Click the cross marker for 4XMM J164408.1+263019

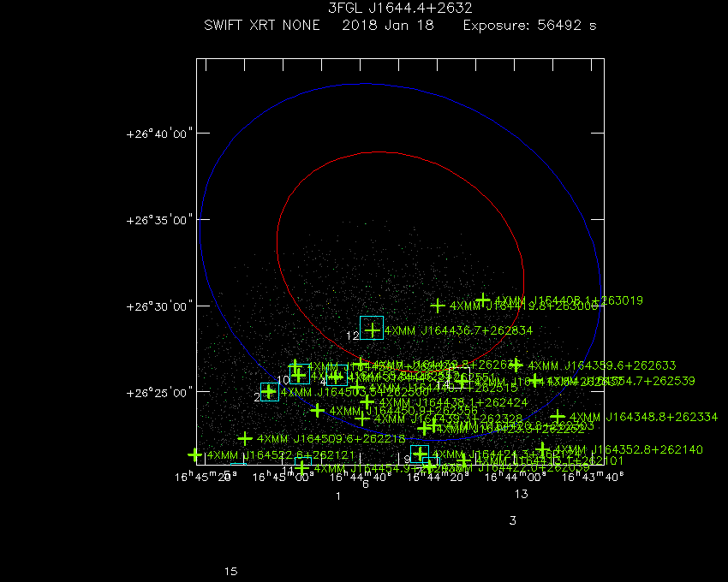483,300
